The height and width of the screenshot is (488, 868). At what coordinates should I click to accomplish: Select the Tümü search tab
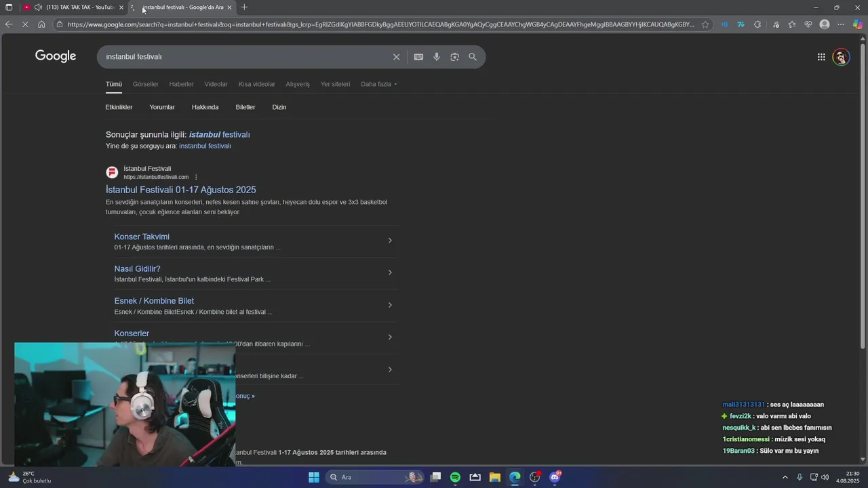[113, 84]
